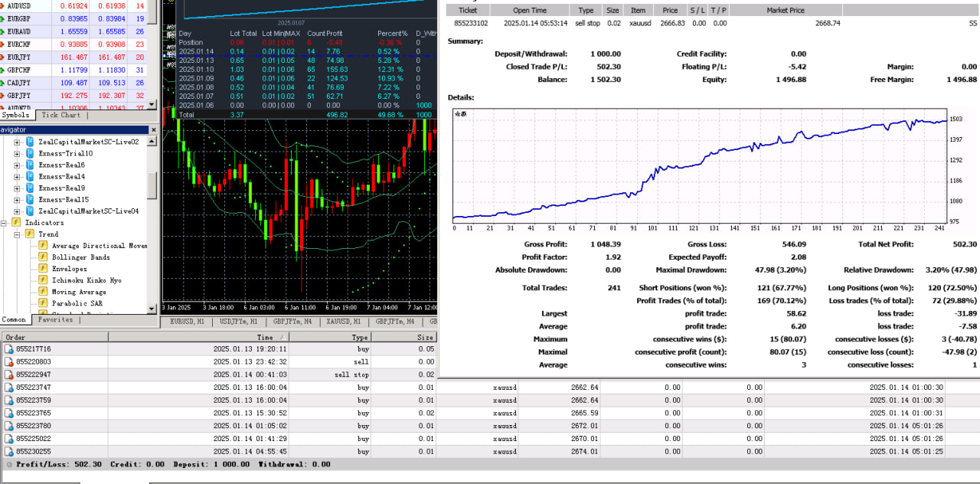Click the Navigator scroll down arrow

152,309
